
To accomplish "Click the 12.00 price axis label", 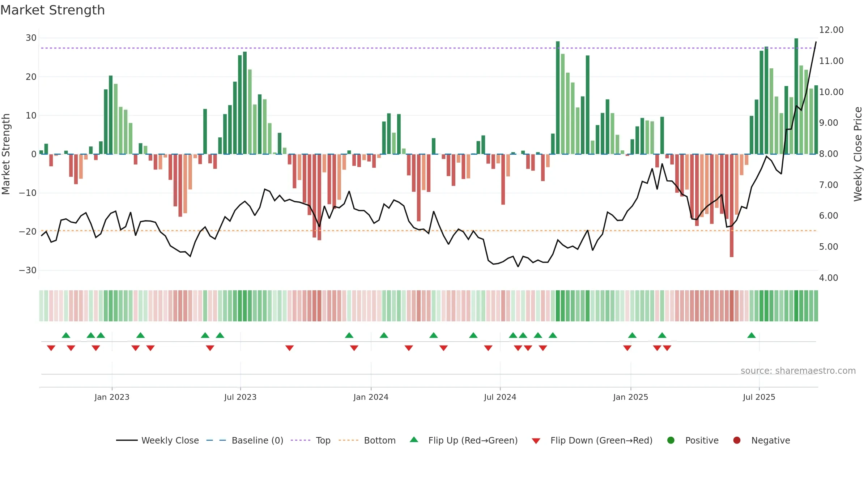I will pyautogui.click(x=831, y=30).
